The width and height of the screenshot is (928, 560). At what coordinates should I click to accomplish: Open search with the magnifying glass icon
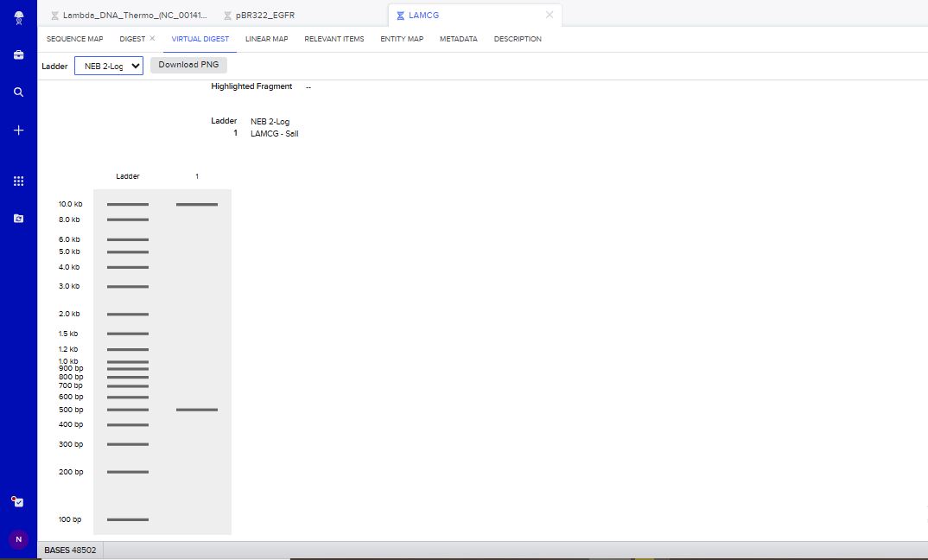click(x=19, y=92)
